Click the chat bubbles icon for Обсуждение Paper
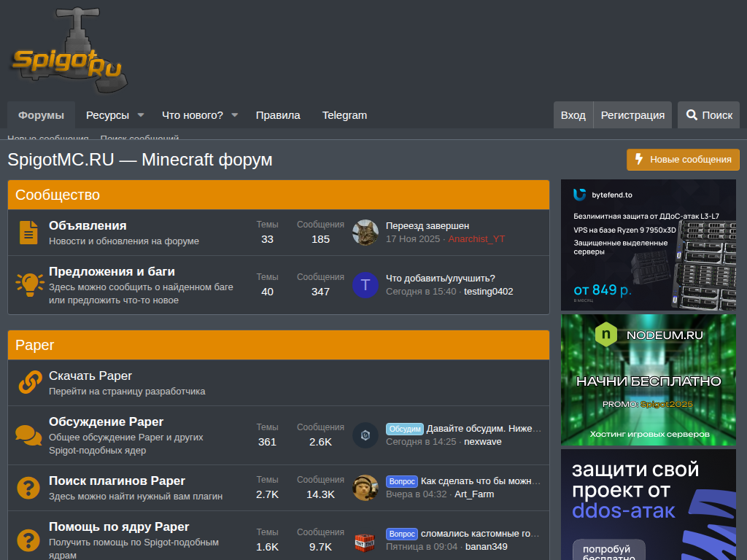This screenshot has height=560, width=747. point(28,435)
